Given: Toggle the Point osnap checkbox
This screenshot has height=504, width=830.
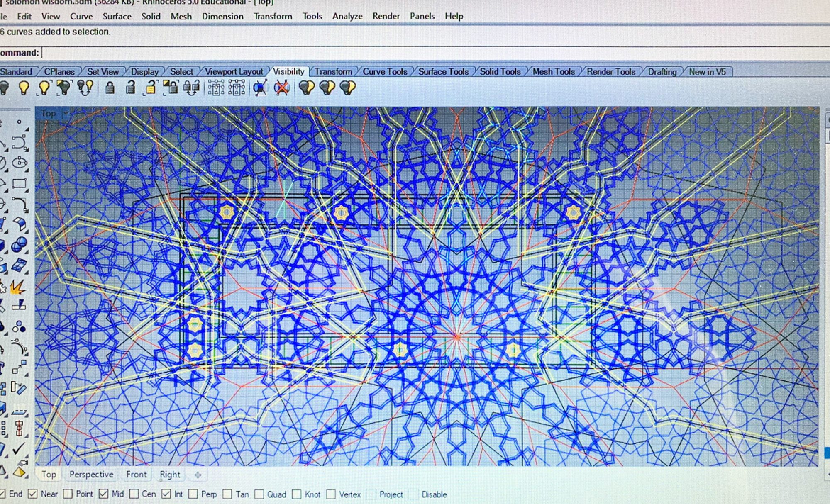Looking at the screenshot, I should (x=68, y=494).
